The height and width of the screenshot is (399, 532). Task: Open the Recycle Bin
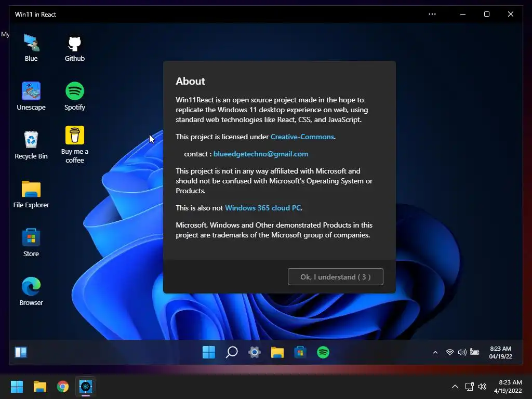click(x=31, y=145)
